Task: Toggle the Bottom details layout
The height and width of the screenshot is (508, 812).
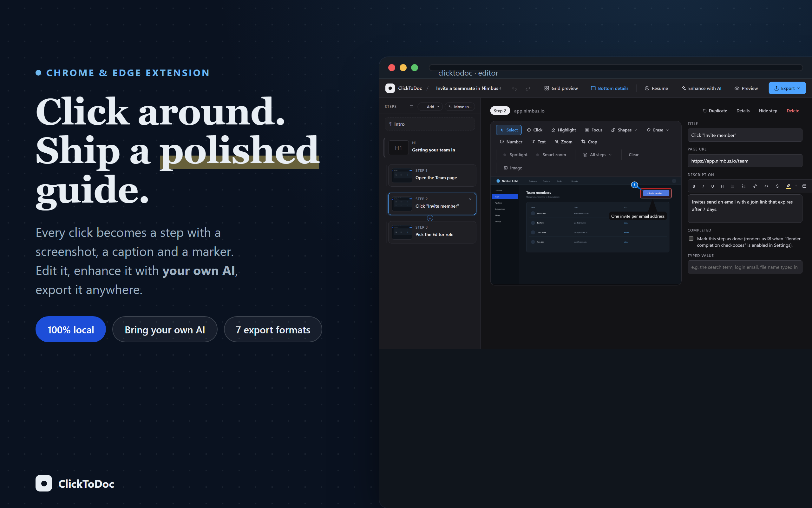Action: [x=610, y=88]
